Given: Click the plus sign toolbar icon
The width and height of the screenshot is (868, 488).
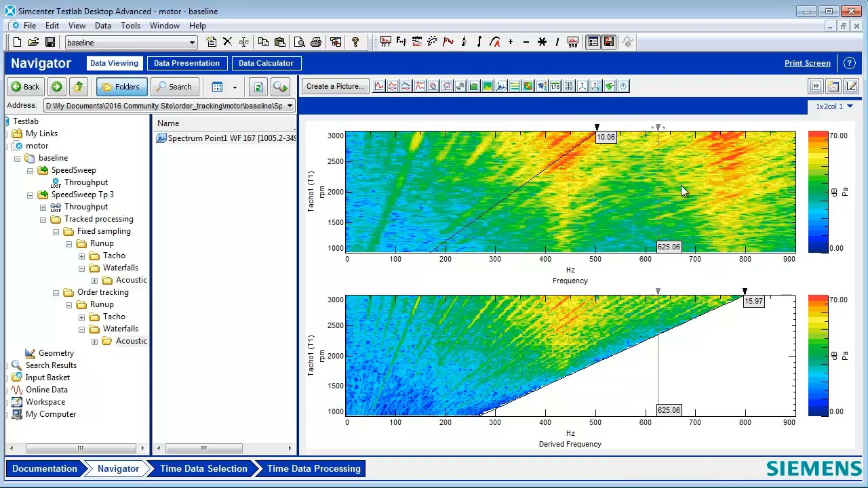Looking at the screenshot, I should coord(511,42).
